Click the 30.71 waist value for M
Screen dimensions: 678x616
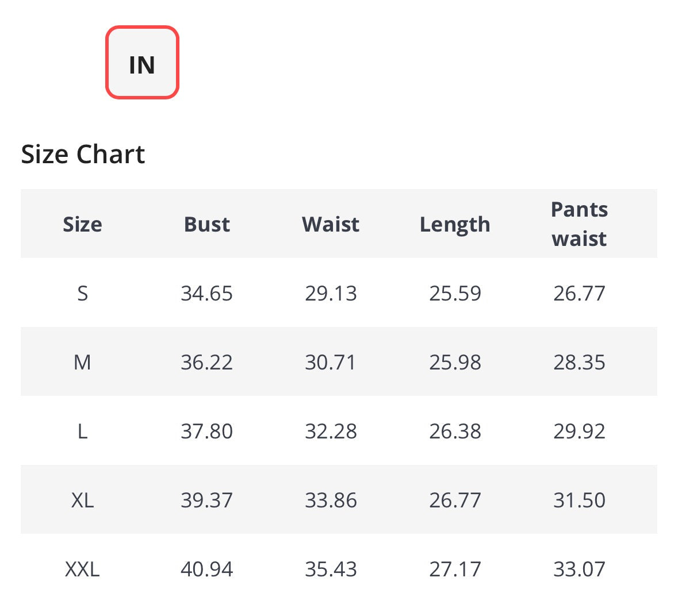tap(331, 362)
